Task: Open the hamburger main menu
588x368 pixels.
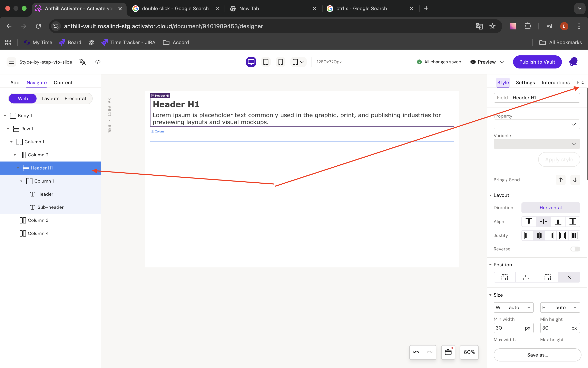Action: (11, 62)
